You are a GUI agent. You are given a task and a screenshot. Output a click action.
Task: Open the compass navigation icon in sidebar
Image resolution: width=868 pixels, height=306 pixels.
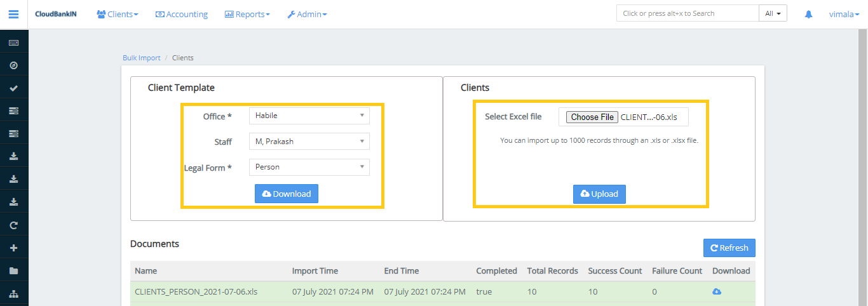(x=13, y=65)
